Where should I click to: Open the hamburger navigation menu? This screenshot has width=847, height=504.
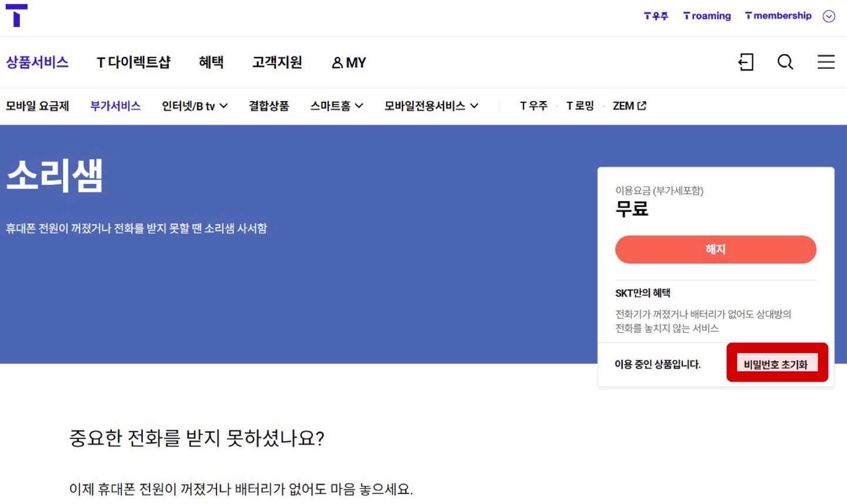click(826, 62)
